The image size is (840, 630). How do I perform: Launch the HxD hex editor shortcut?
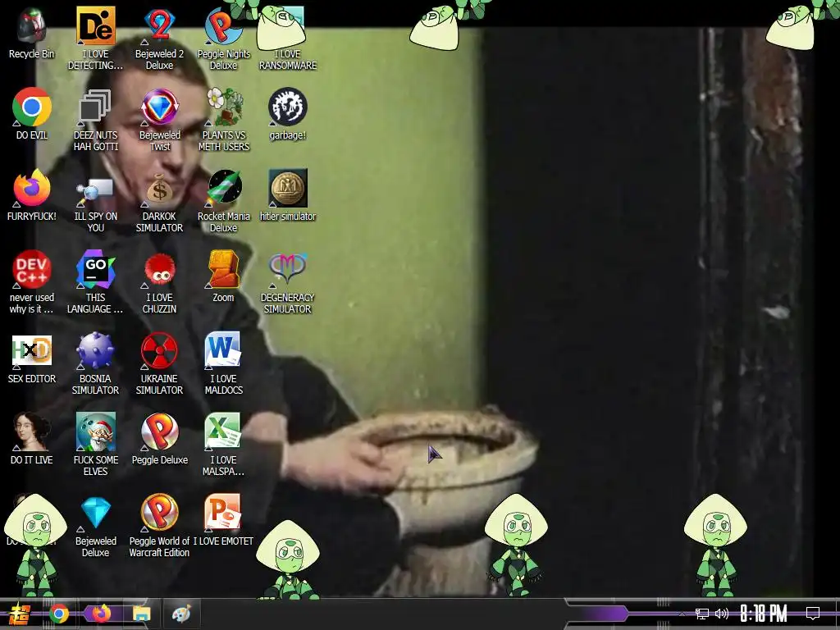coord(32,351)
